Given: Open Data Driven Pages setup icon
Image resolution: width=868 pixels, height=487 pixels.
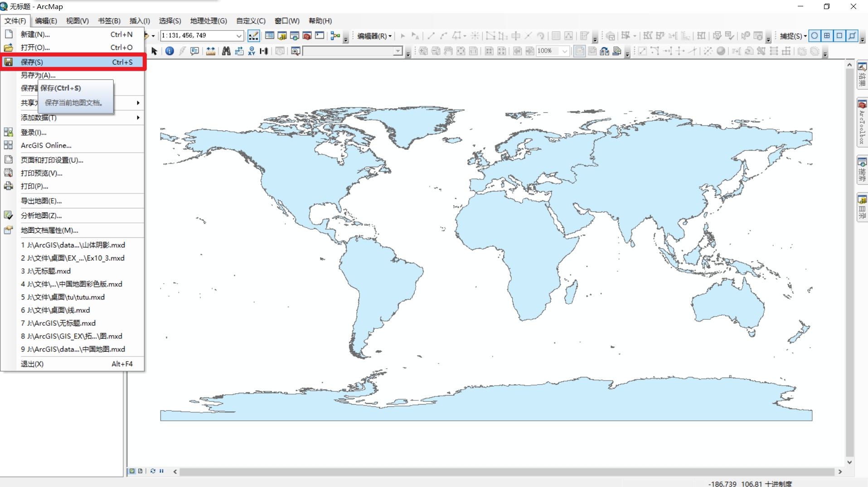Looking at the screenshot, I should pyautogui.click(x=617, y=51).
